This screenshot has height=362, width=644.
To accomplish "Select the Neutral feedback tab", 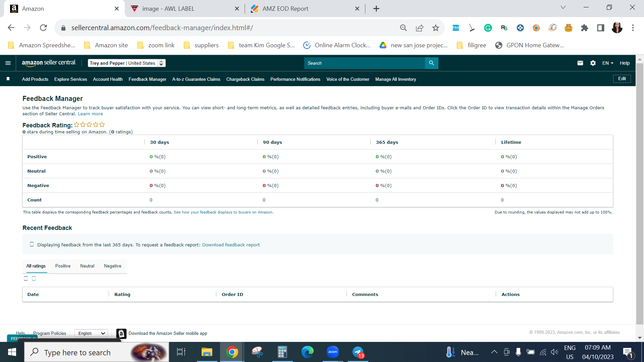I will (x=87, y=266).
